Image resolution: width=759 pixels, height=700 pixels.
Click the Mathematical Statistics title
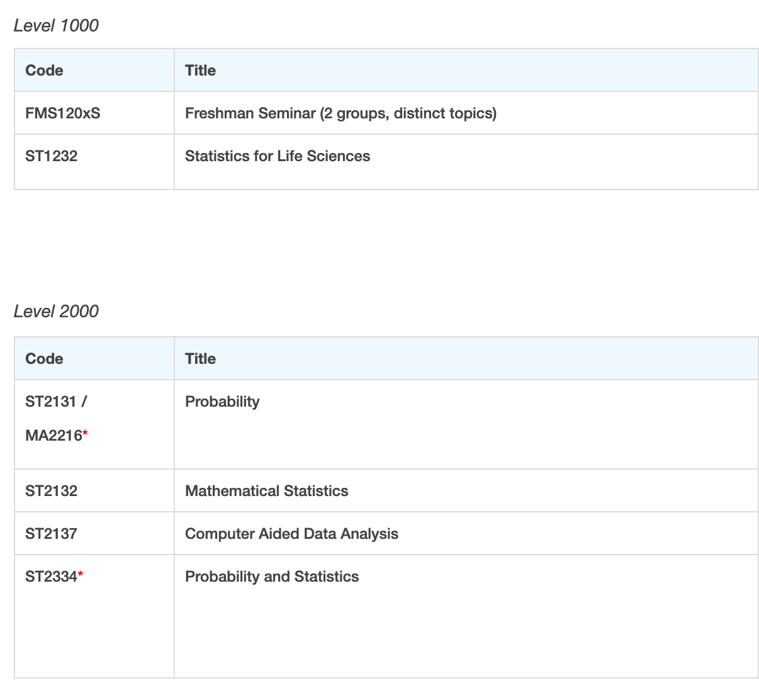pyautogui.click(x=266, y=491)
